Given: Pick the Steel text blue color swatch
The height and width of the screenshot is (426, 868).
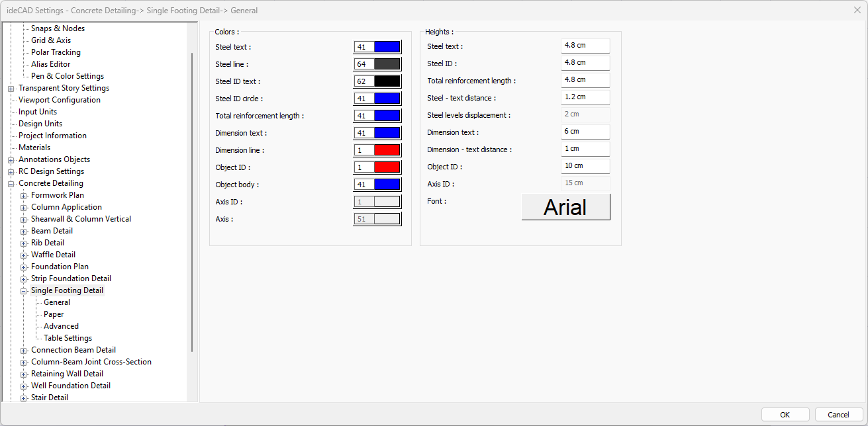Looking at the screenshot, I should tap(387, 47).
